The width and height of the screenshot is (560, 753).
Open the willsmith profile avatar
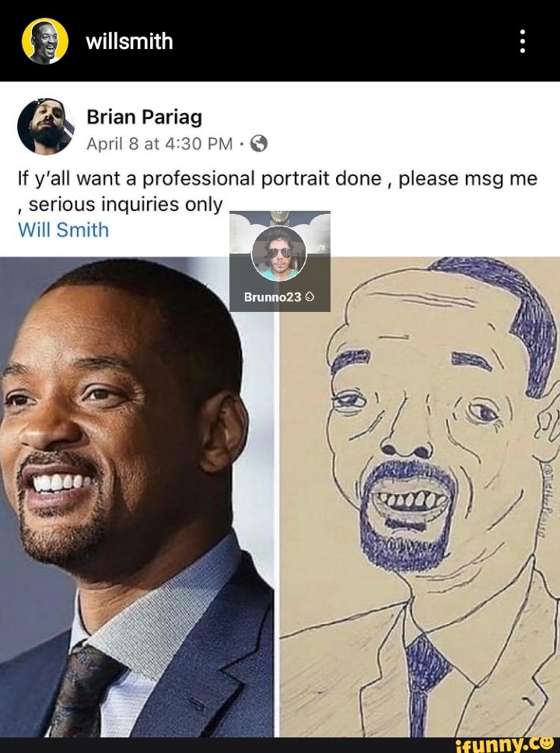[x=44, y=41]
